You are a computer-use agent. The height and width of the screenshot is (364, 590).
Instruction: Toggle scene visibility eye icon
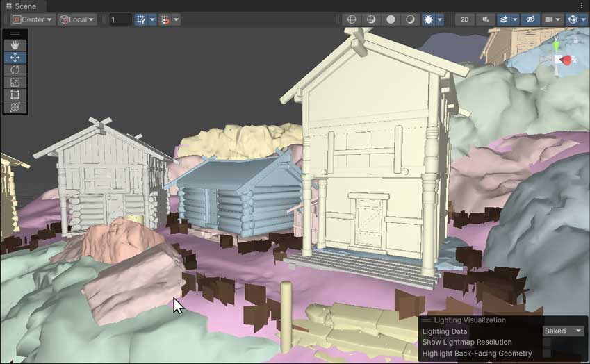click(530, 19)
